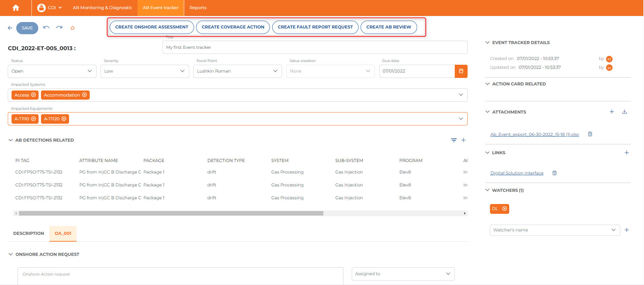Collapse the AB Detections Related section
This screenshot has width=644, height=285.
11,140
